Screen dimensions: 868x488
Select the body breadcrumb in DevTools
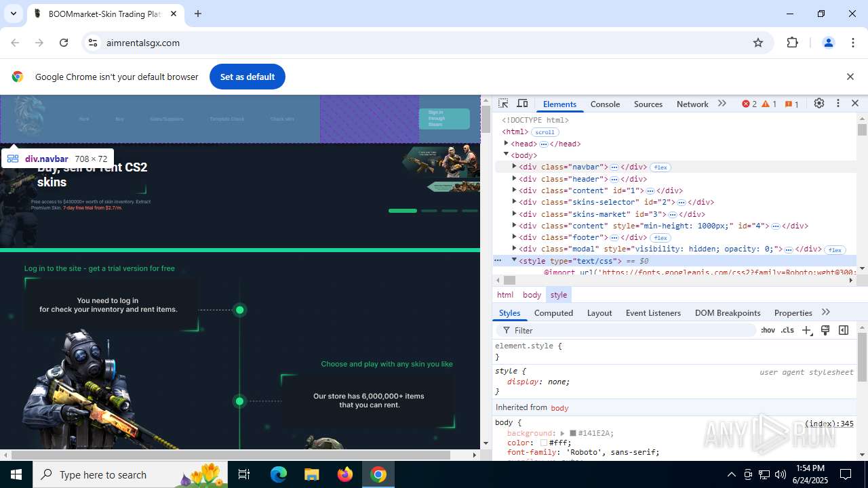point(532,295)
